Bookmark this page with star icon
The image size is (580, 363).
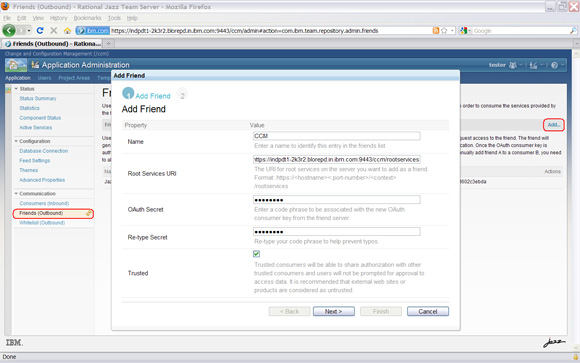click(x=444, y=31)
